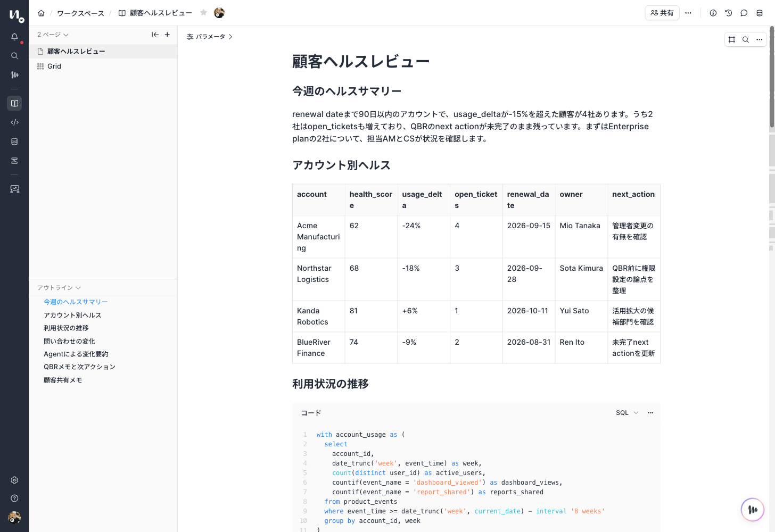Select 顧客ヘルスレビュー page in page list
Viewport: 775px width, 532px height.
coord(103,52)
